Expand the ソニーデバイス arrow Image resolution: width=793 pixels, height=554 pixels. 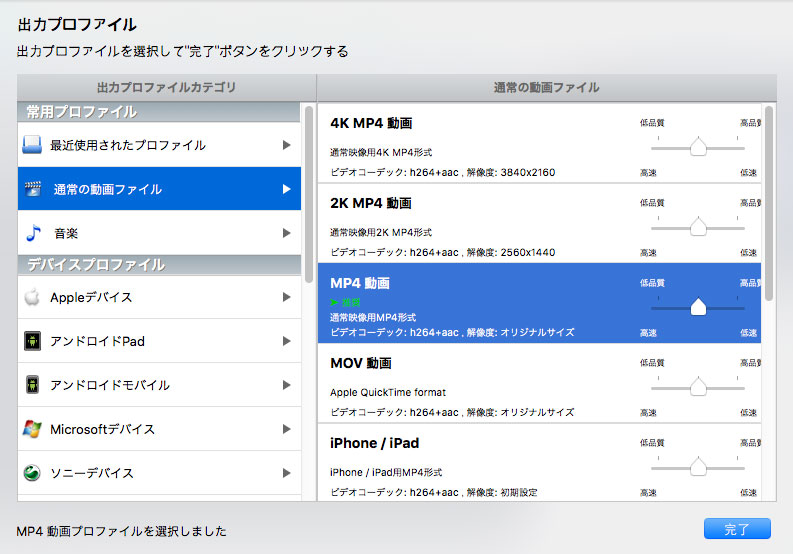[287, 473]
